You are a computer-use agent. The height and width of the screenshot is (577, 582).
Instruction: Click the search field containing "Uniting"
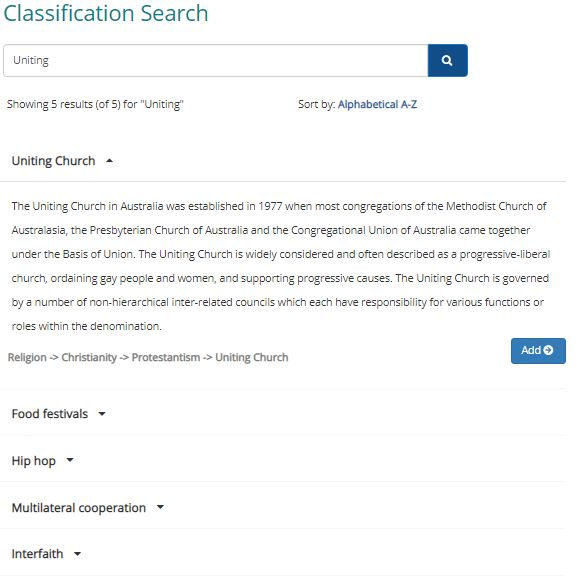(216, 60)
